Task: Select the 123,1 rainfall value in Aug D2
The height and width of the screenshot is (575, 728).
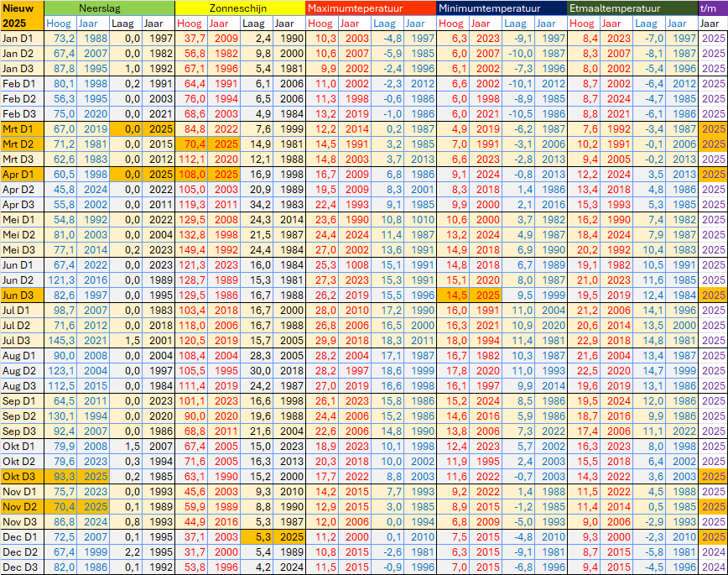Action: pos(60,370)
